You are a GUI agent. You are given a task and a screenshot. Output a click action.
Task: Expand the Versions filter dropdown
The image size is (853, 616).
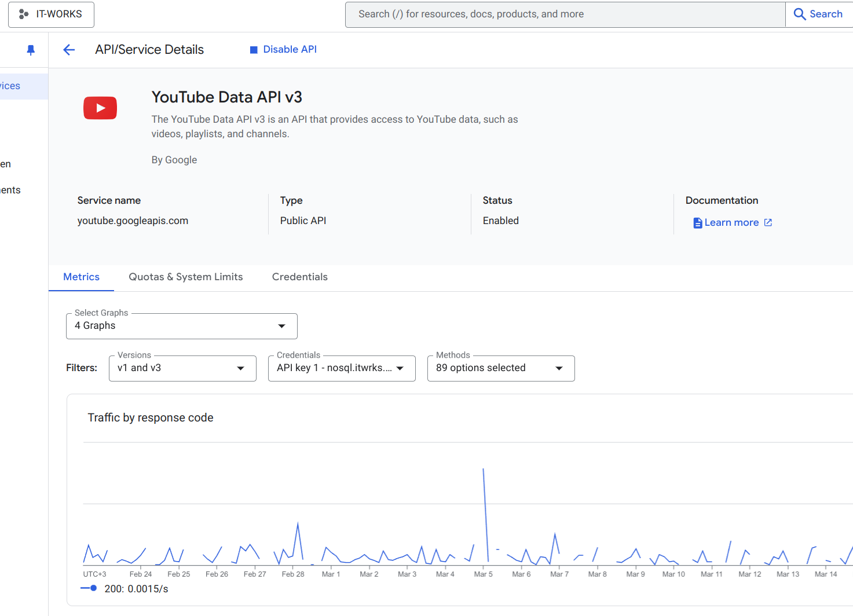tap(182, 368)
